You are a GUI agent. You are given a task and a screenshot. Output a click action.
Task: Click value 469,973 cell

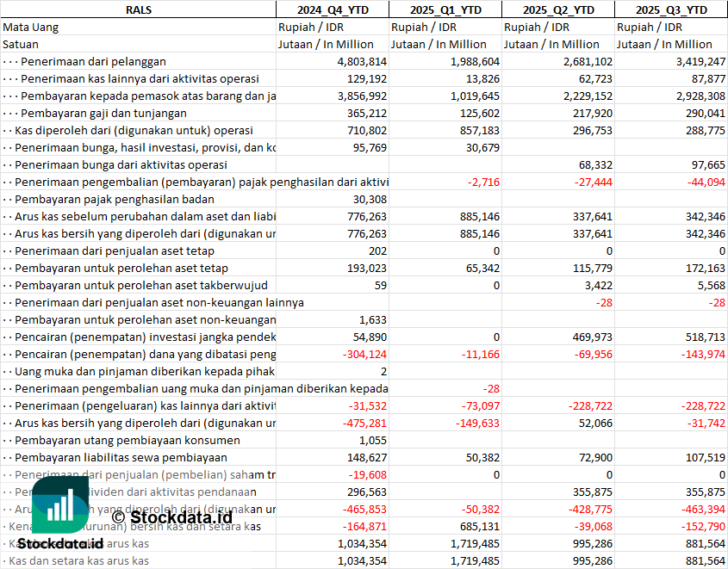pyautogui.click(x=558, y=337)
